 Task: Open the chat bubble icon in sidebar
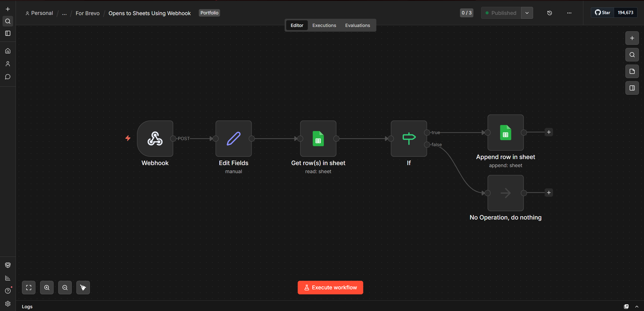coord(8,77)
